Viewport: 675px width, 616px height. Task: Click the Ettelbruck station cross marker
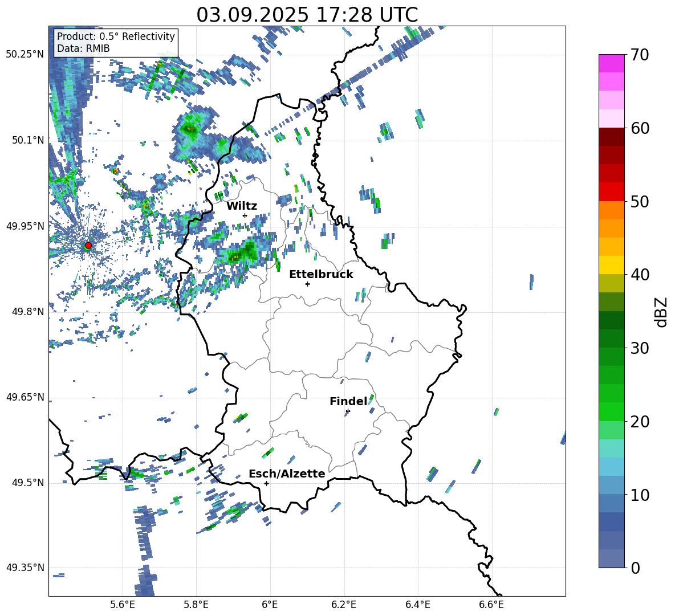307,284
